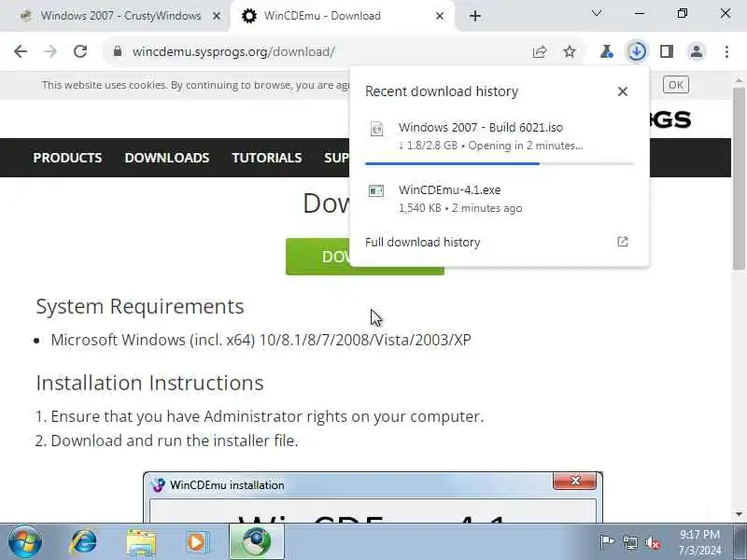The height and width of the screenshot is (560, 747).
Task: Open Chrome three-dot menu
Action: [x=726, y=51]
